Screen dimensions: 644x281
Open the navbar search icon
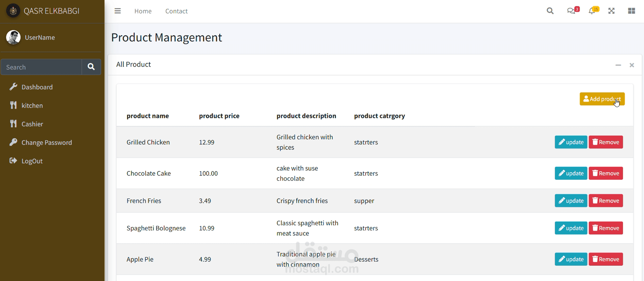pos(550,11)
